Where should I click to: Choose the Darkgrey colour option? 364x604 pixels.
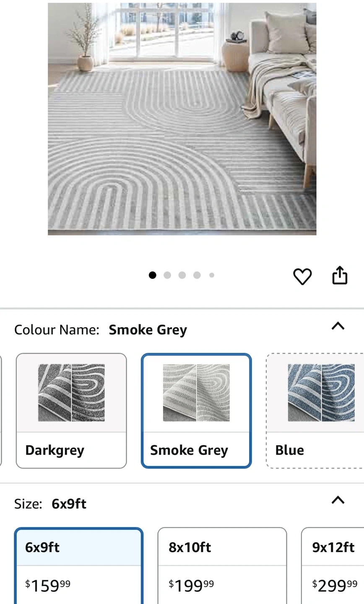(71, 411)
